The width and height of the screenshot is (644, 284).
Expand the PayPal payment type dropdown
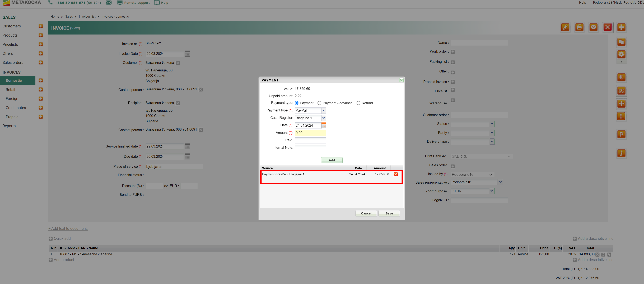tap(324, 110)
